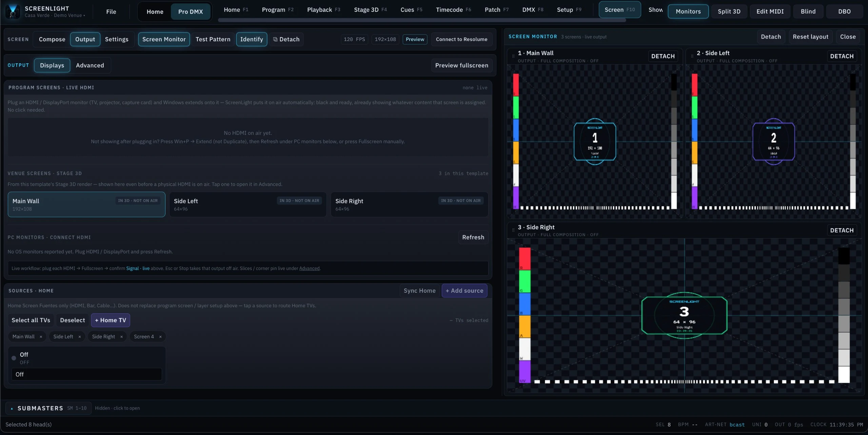
Task: Remove the Main Wall chip with its x
Action: pyautogui.click(x=41, y=337)
